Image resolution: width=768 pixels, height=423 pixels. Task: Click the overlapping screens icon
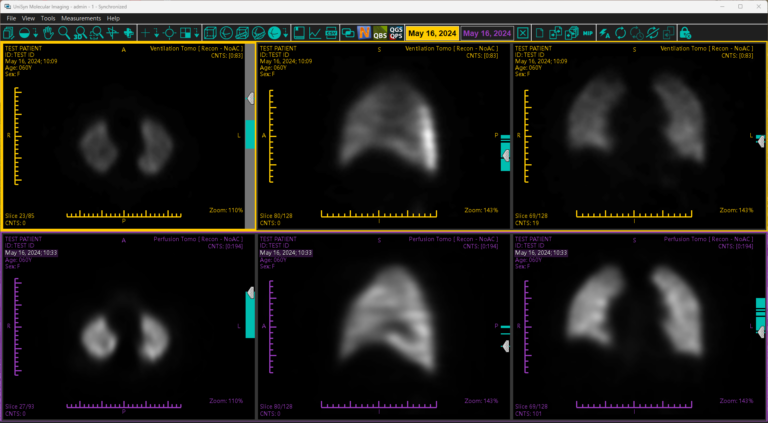[348, 33]
